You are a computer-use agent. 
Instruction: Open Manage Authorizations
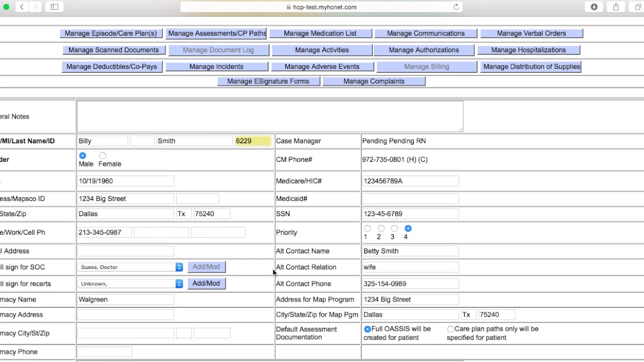pos(424,50)
